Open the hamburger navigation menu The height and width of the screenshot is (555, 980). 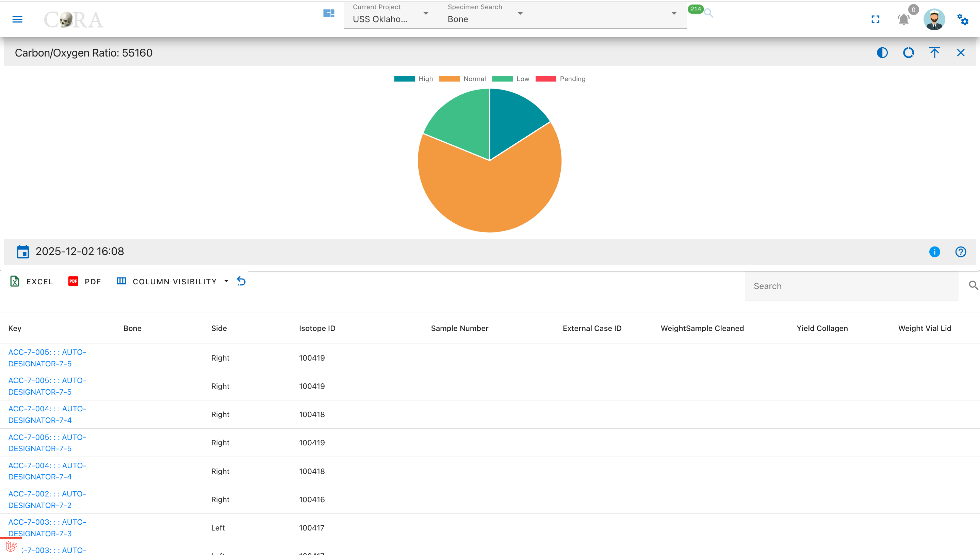[x=17, y=19]
